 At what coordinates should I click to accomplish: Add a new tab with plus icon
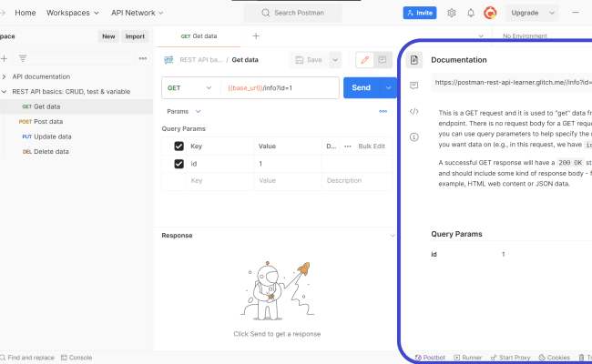(x=256, y=36)
